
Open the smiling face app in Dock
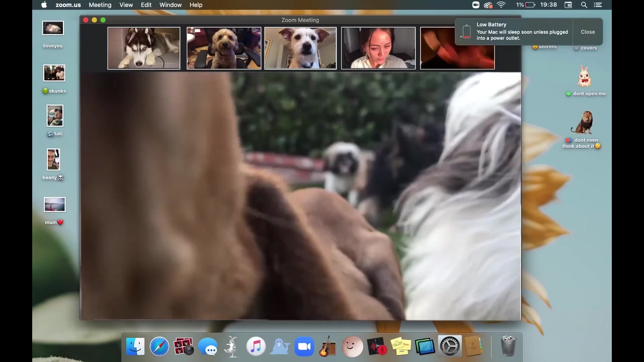point(352,346)
